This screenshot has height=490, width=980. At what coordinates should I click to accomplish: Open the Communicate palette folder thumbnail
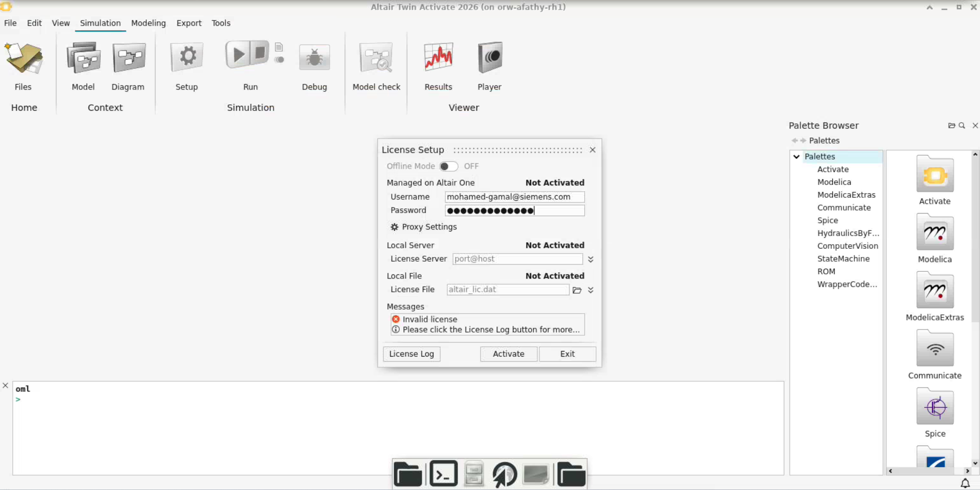pos(935,348)
